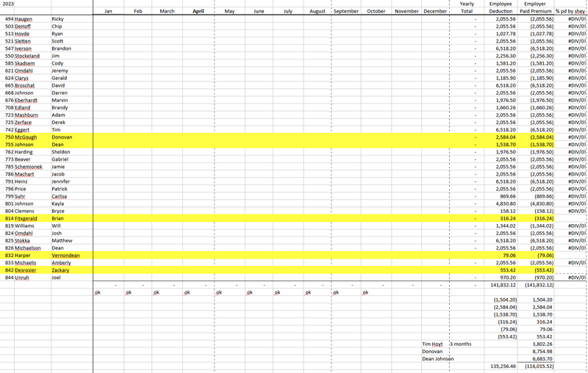Select the ok cell under Jan column
Screen dimensions: 588x373
98,292
